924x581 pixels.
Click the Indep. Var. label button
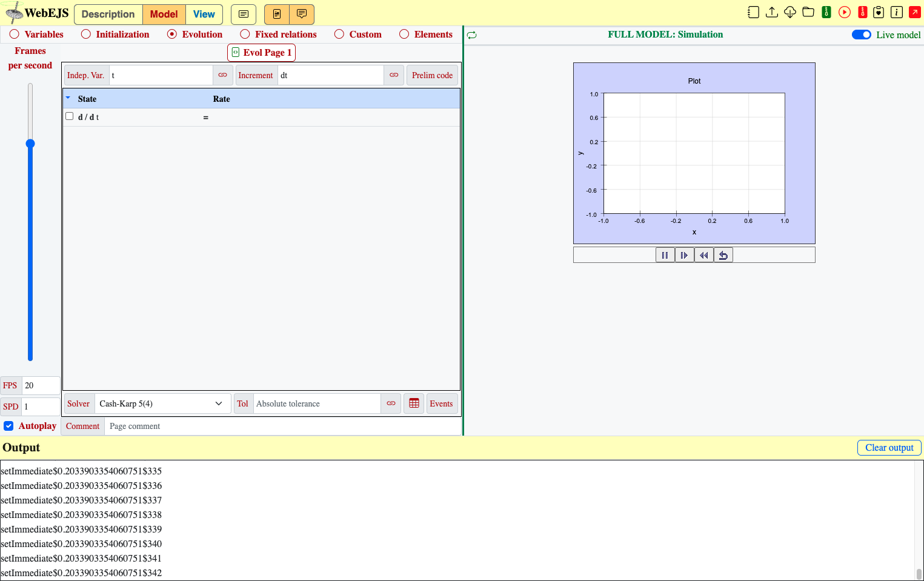click(x=86, y=75)
